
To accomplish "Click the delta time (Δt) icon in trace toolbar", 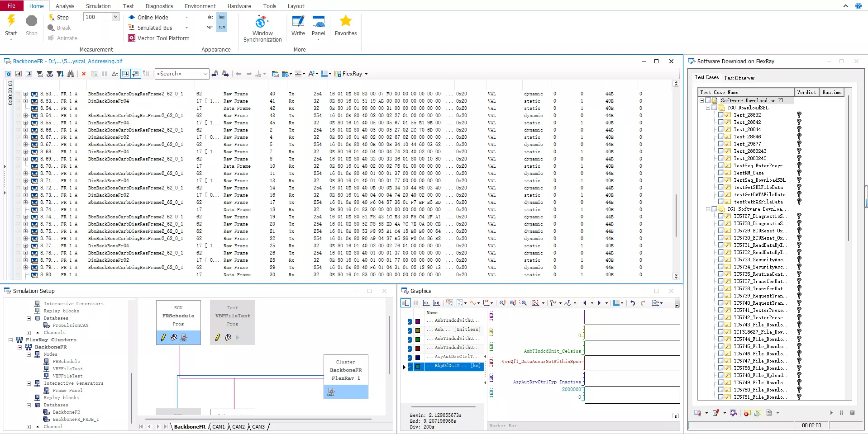I will point(115,74).
